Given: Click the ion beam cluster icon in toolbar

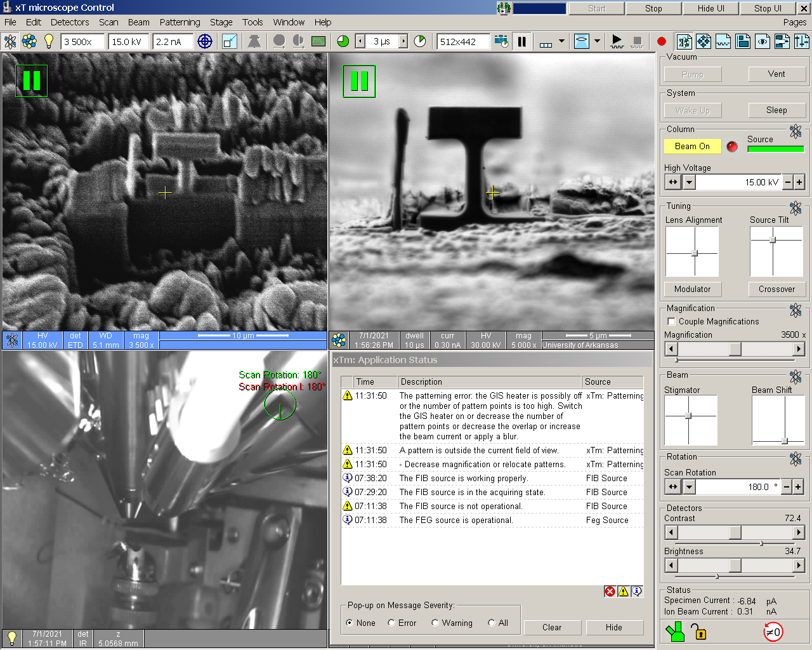Looking at the screenshot, I should tap(29, 42).
